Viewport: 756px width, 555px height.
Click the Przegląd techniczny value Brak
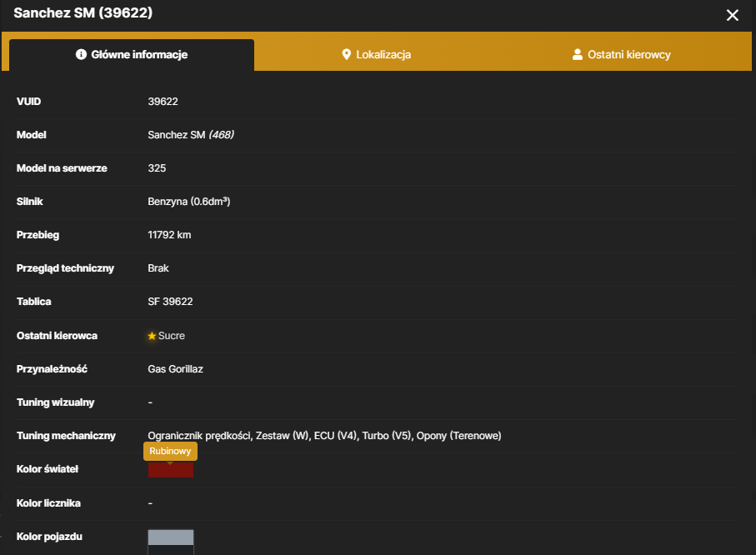pos(158,268)
